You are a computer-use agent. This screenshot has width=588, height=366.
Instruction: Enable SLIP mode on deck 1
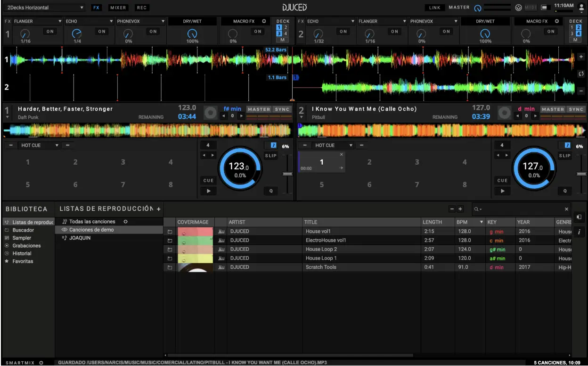[271, 156]
